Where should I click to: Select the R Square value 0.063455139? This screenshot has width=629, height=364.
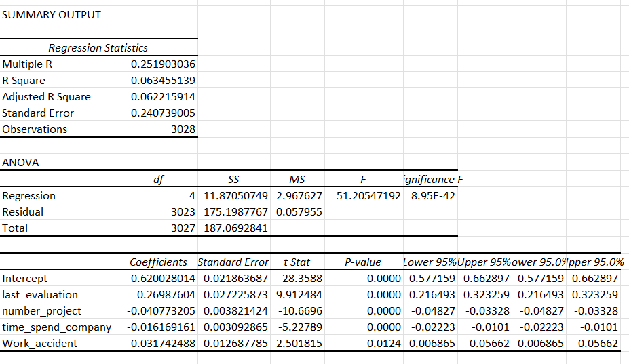pyautogui.click(x=163, y=81)
